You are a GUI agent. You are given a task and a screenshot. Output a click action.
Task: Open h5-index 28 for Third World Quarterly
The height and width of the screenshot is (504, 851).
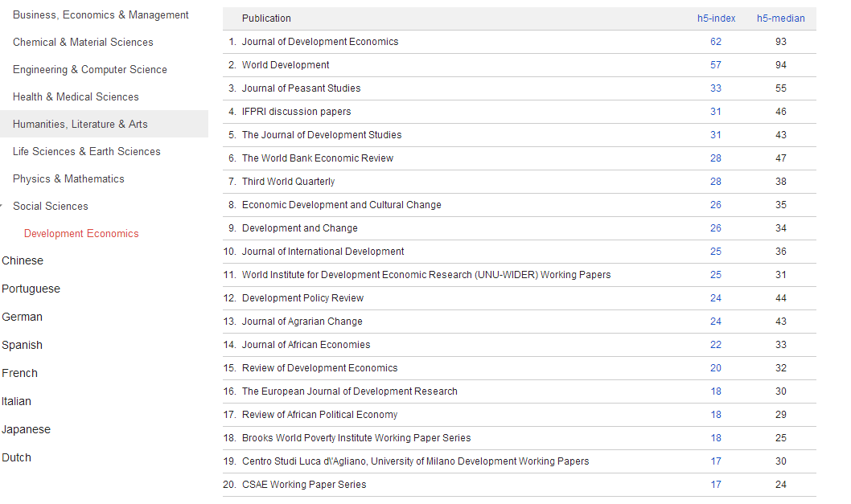click(x=716, y=182)
